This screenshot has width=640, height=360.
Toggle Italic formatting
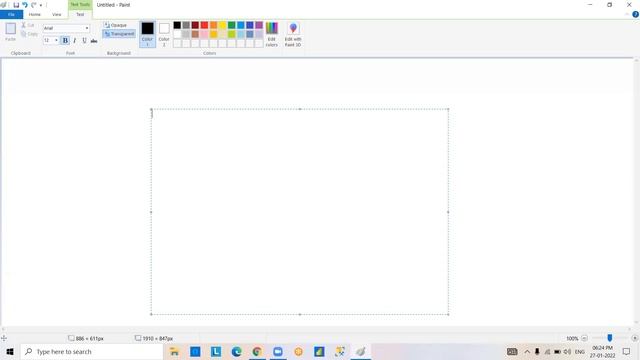75,40
